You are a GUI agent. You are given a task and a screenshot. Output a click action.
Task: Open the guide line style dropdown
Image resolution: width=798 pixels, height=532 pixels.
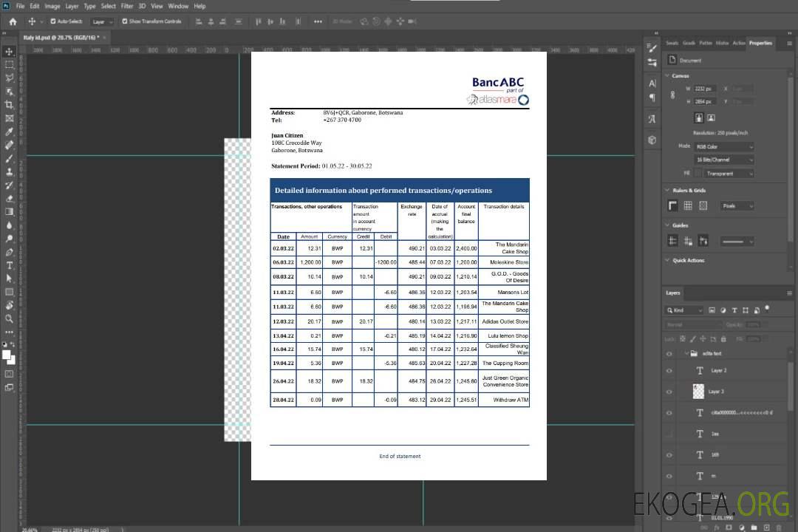tap(737, 242)
